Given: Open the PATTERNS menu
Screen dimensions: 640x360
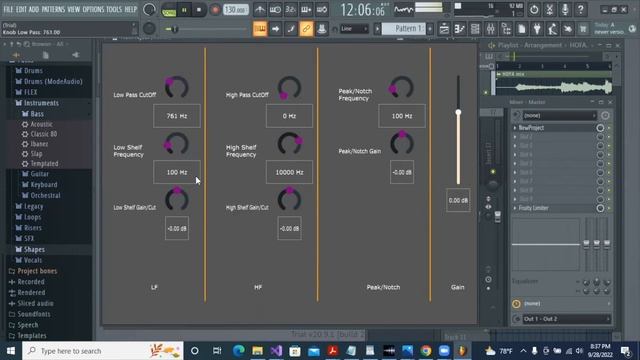Looking at the screenshot, I should (x=53, y=9).
